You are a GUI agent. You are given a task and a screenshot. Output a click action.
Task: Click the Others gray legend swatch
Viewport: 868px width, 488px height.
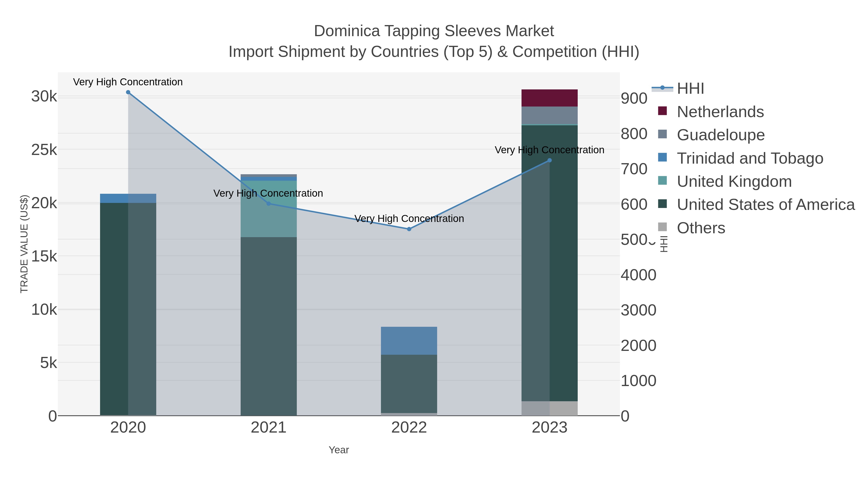(662, 227)
